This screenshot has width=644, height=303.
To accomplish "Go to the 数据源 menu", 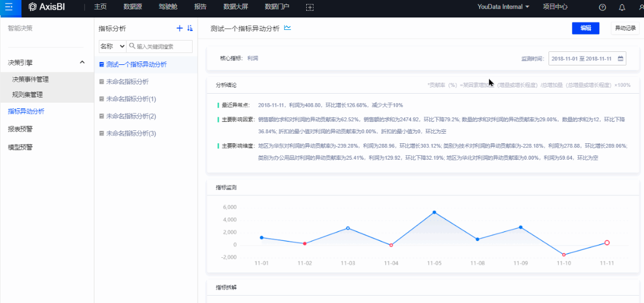I will click(x=132, y=7).
